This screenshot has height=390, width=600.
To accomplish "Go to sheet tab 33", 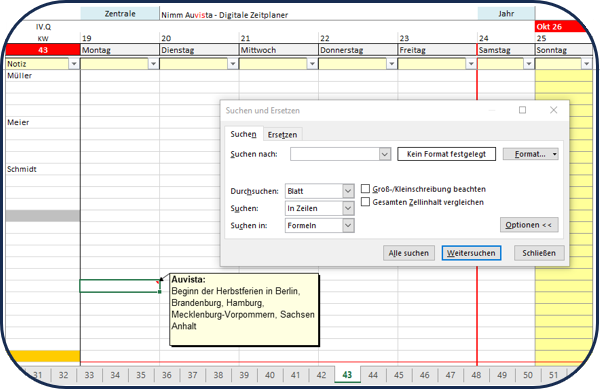I will pyautogui.click(x=89, y=375).
